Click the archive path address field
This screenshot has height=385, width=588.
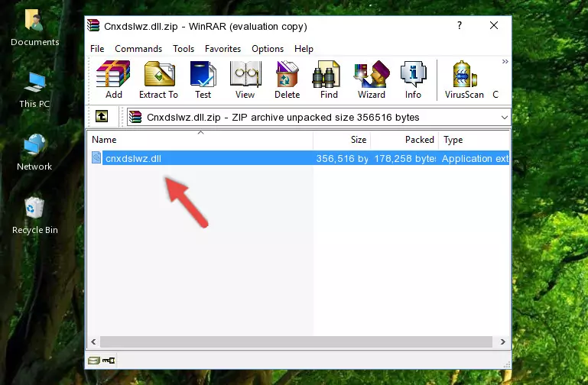[x=319, y=117]
